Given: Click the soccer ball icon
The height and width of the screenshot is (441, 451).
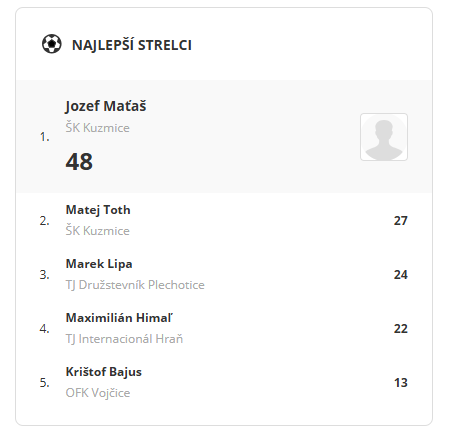Looking at the screenshot, I should click(52, 44).
